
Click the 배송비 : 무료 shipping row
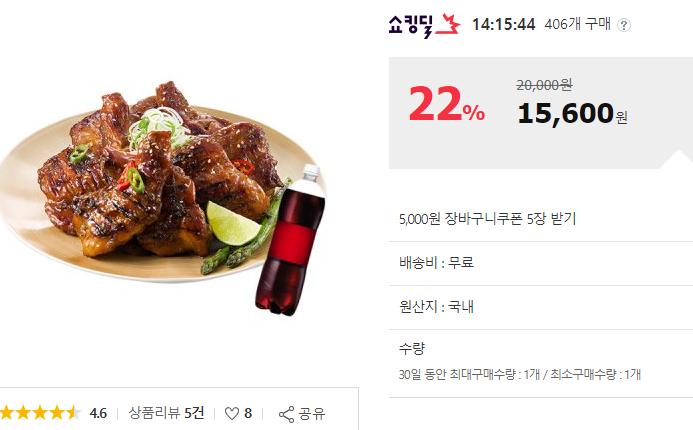pos(541,263)
